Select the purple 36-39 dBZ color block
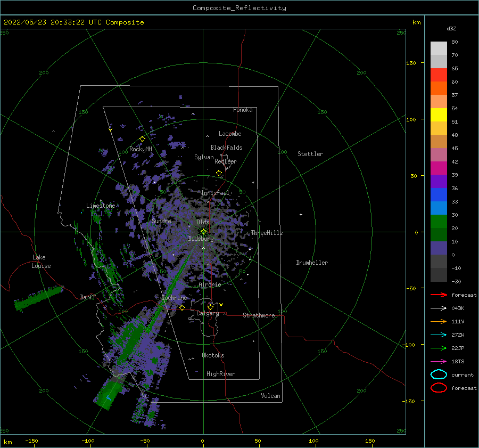This screenshot has height=448, width=479. (x=439, y=181)
